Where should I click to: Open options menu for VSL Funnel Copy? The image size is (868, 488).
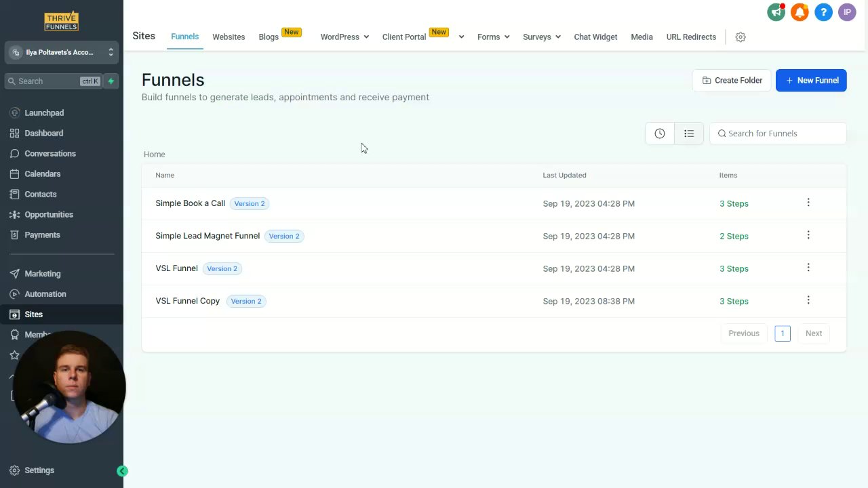pyautogui.click(x=808, y=300)
